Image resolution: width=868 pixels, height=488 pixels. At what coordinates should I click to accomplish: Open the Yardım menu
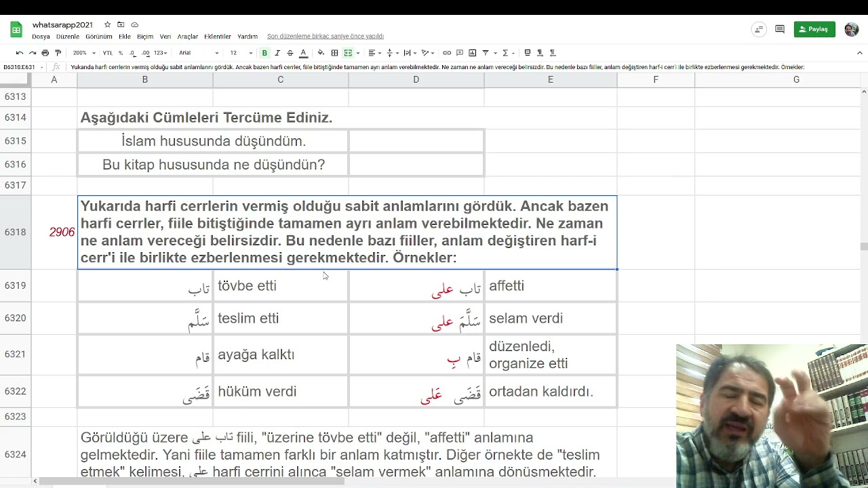pos(248,37)
